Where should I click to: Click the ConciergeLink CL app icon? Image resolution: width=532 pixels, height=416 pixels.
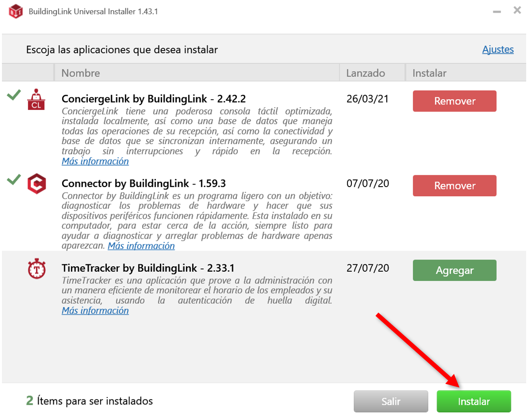pyautogui.click(x=36, y=100)
